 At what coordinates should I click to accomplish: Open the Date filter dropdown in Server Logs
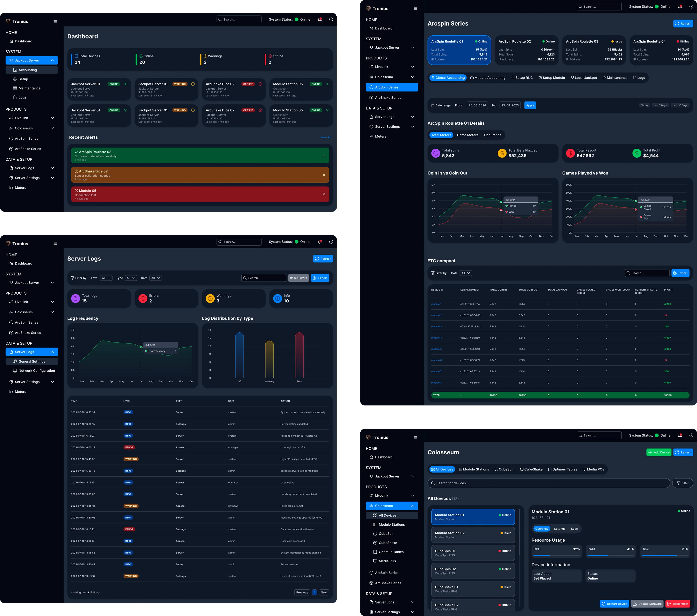[x=156, y=278]
